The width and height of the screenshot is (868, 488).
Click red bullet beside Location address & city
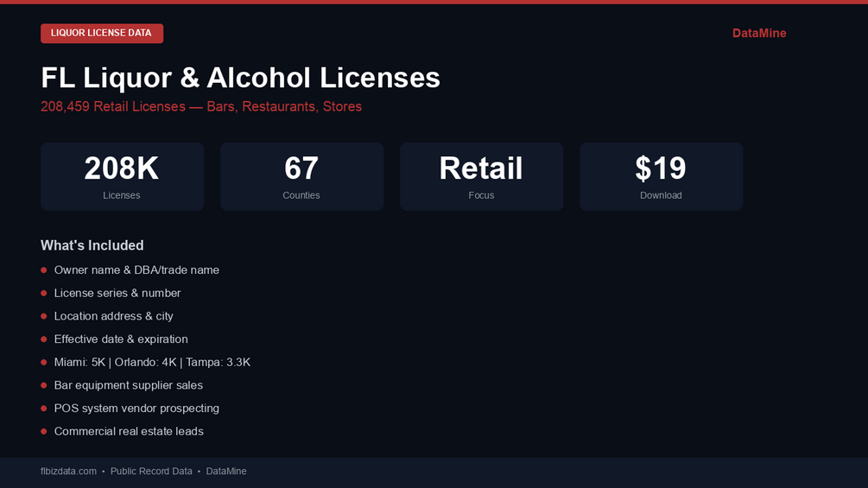tap(44, 316)
